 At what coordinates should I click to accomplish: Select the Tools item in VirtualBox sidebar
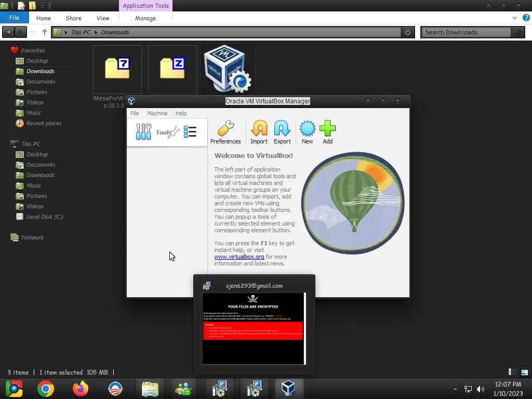click(x=167, y=132)
